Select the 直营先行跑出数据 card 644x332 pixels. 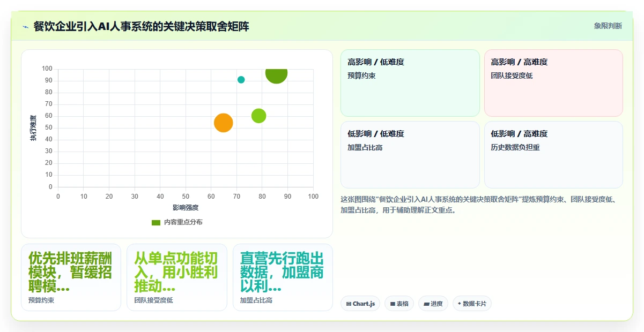tap(283, 277)
